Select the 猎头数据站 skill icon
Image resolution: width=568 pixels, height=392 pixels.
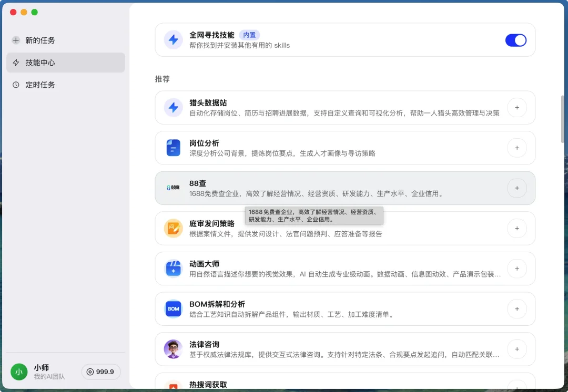point(174,107)
